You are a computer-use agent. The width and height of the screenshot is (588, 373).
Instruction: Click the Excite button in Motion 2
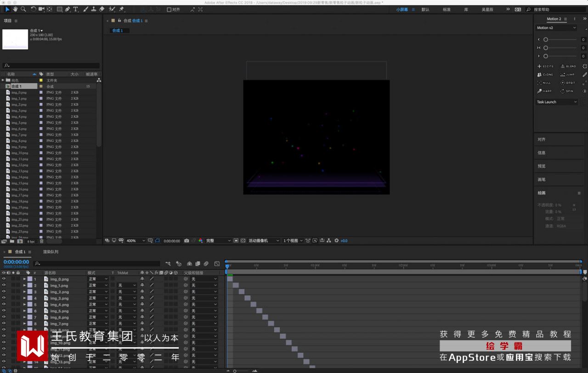(x=546, y=67)
